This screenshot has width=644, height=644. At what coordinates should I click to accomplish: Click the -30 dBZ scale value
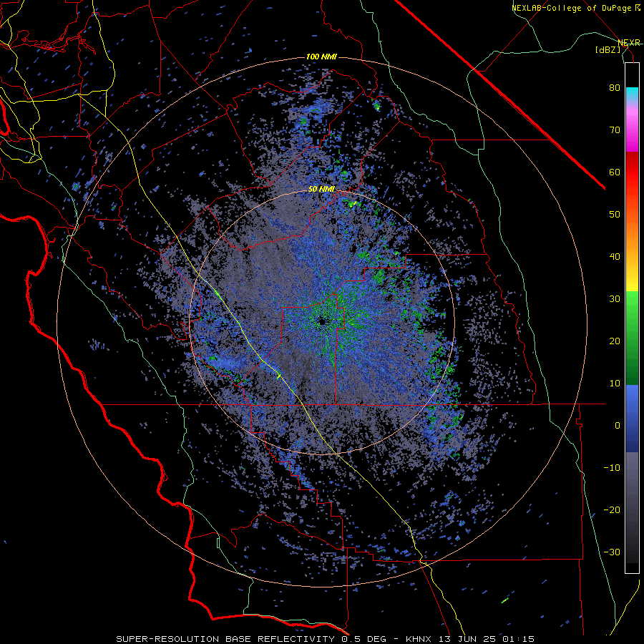[612, 552]
